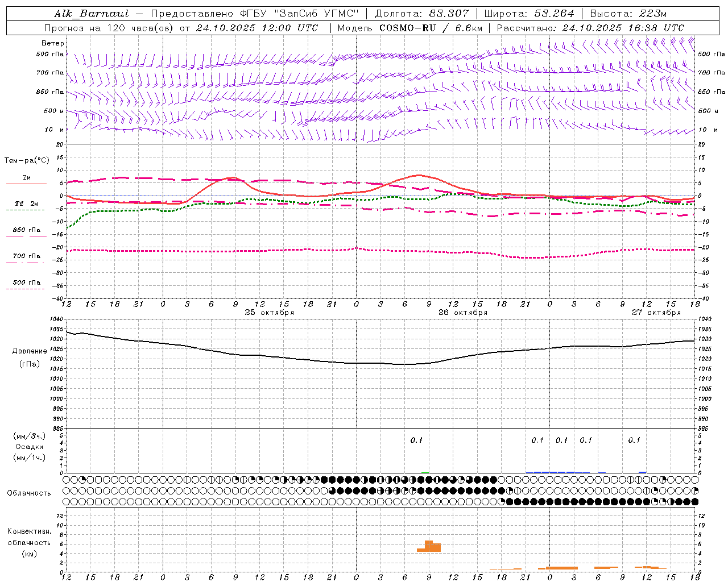Select the 'Долгота: 83.307' header value
The height and width of the screenshot is (582, 728).
(422, 14)
